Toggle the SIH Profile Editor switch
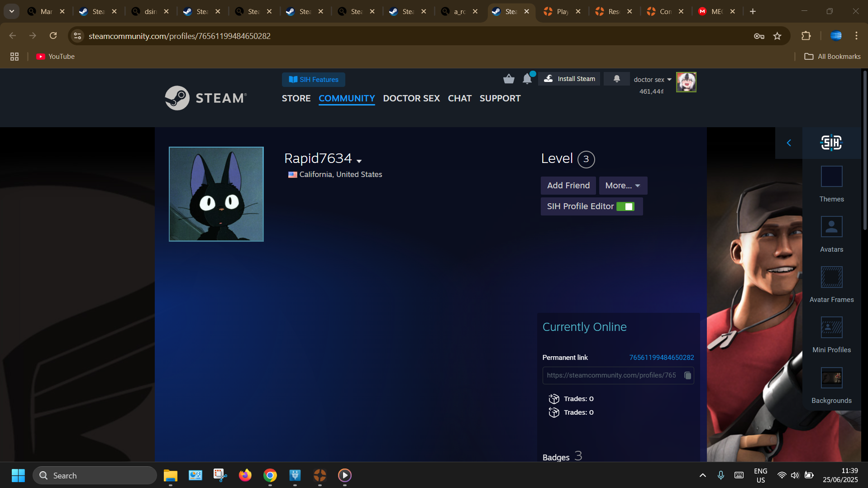This screenshot has height=488, width=868. point(625,206)
